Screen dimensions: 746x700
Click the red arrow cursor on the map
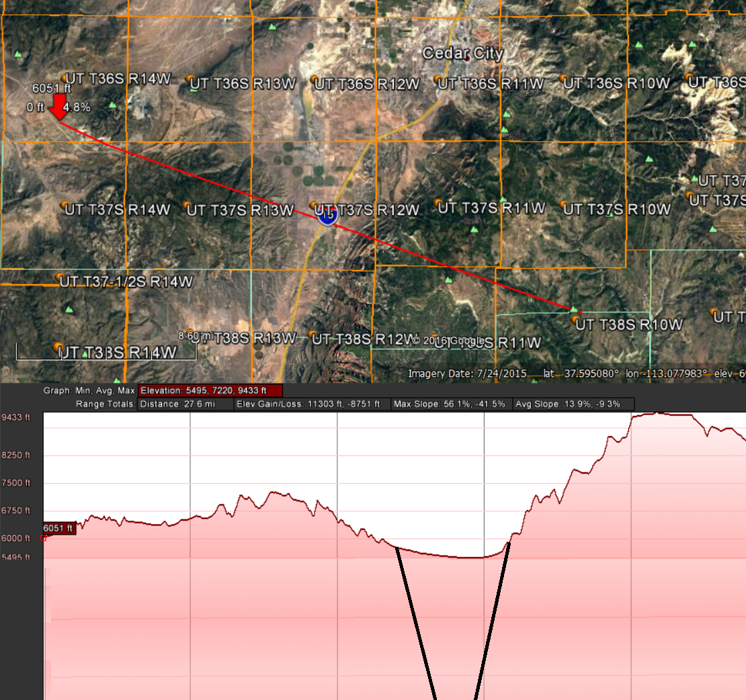[x=59, y=107]
